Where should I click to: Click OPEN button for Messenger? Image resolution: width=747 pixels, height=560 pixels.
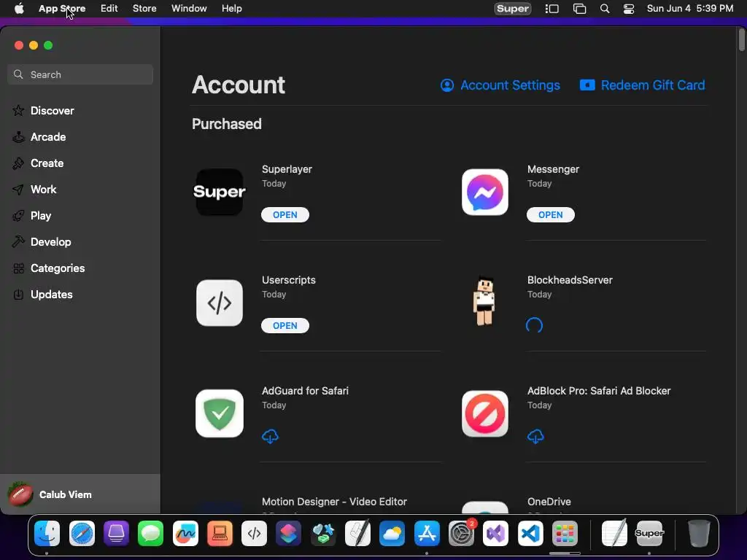pyautogui.click(x=550, y=215)
